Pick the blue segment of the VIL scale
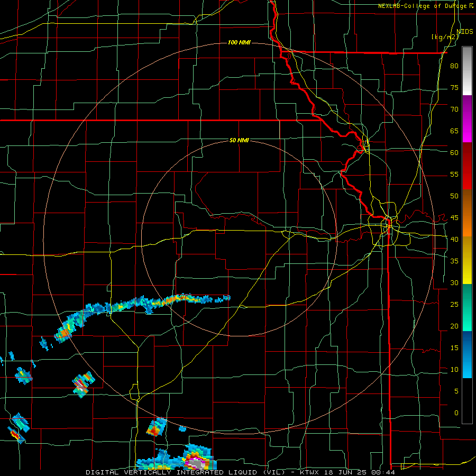Viewport: 476px width, 476px height. 467,354
